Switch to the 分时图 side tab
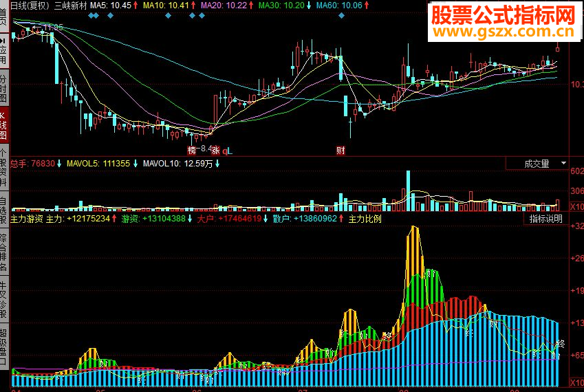This screenshot has height=392, width=584. [3, 89]
